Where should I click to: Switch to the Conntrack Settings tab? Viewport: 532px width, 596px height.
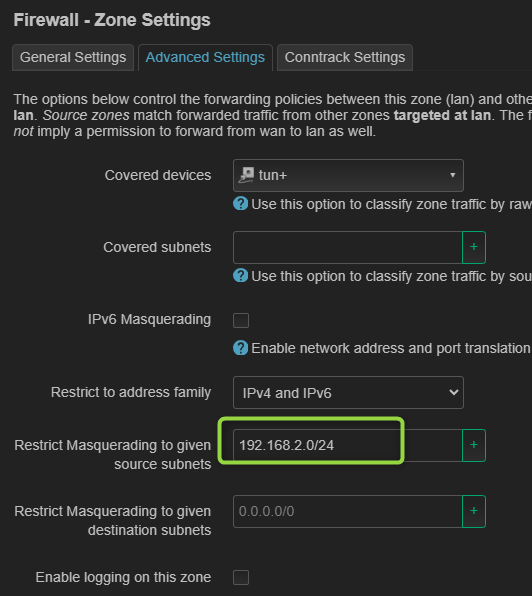(x=345, y=57)
